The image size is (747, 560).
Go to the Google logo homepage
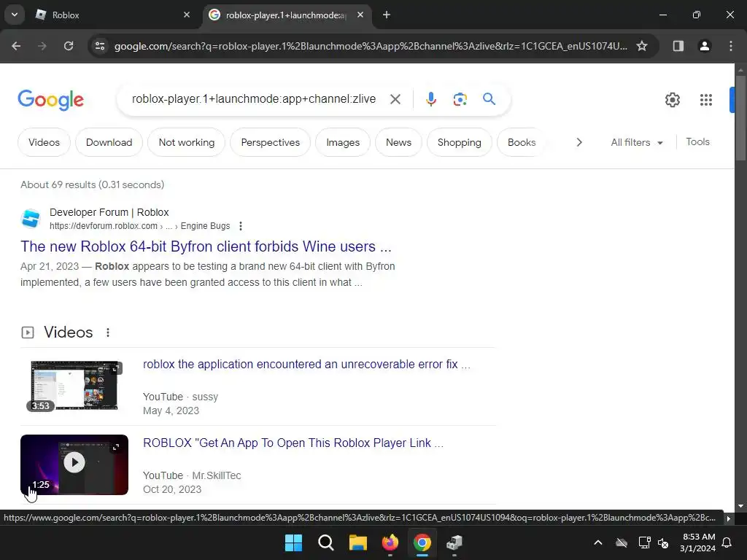click(50, 100)
